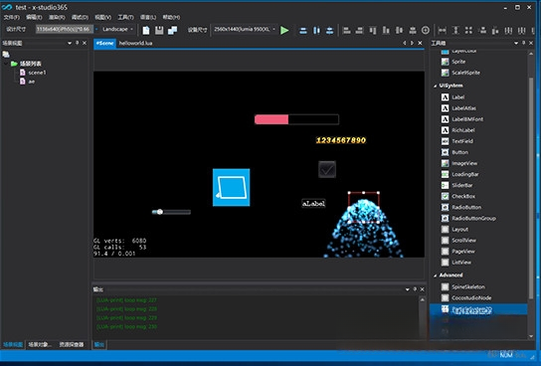Select the blue image sprite in canvas

pyautogui.click(x=231, y=187)
